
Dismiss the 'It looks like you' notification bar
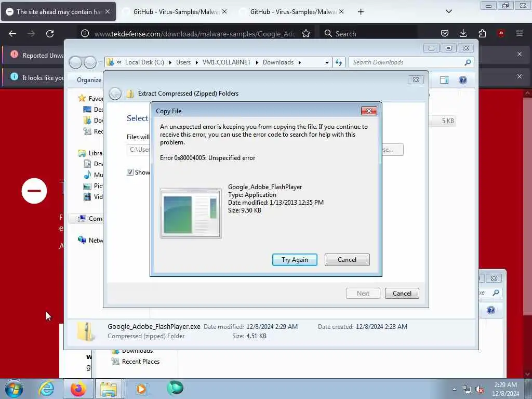[520, 77]
